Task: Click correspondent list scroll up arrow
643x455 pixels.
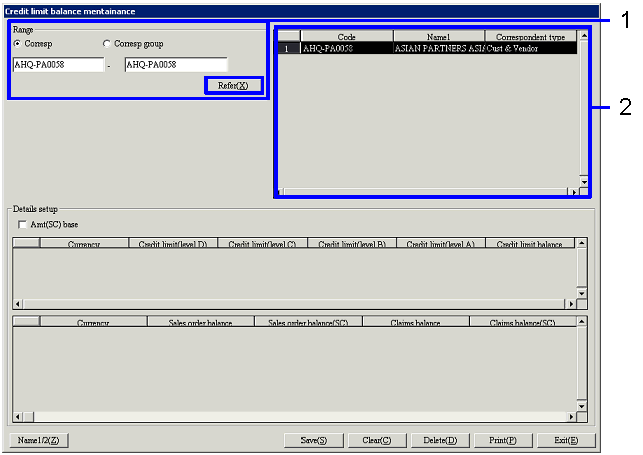Action: [x=584, y=36]
